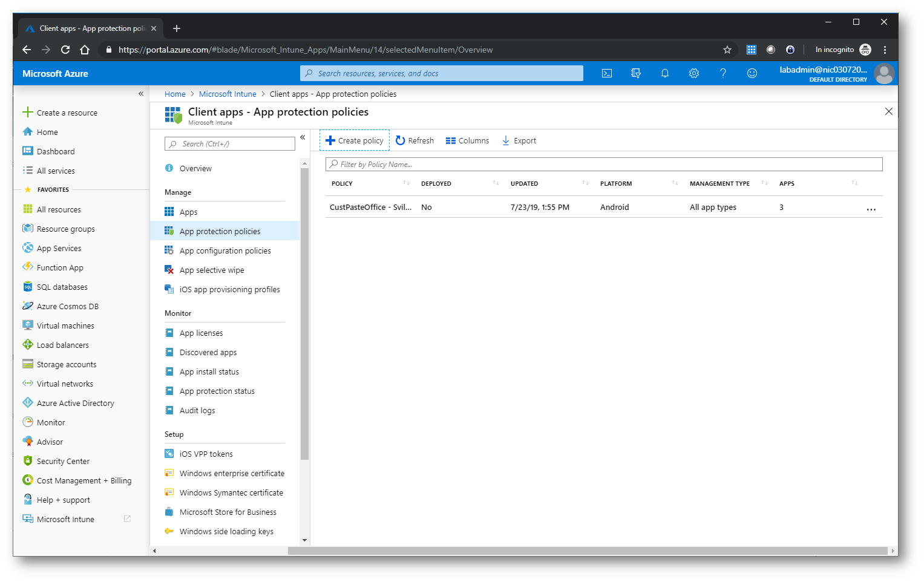Sort by POLICY column

pyautogui.click(x=370, y=183)
